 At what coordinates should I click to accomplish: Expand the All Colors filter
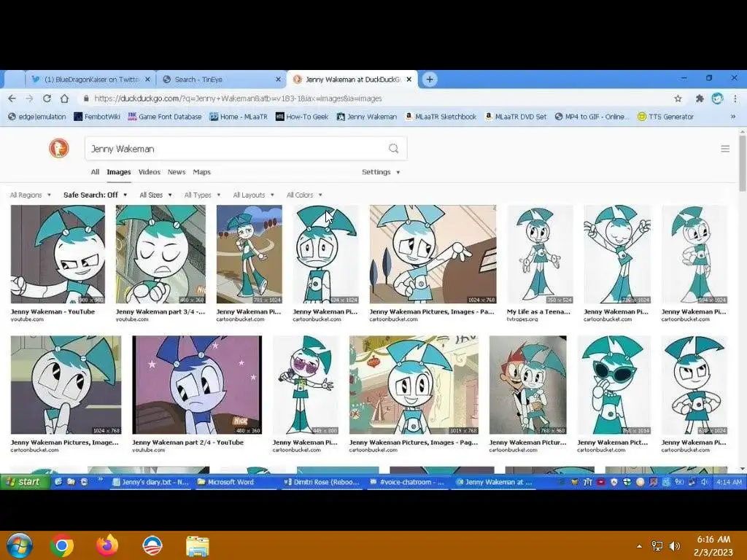point(304,195)
